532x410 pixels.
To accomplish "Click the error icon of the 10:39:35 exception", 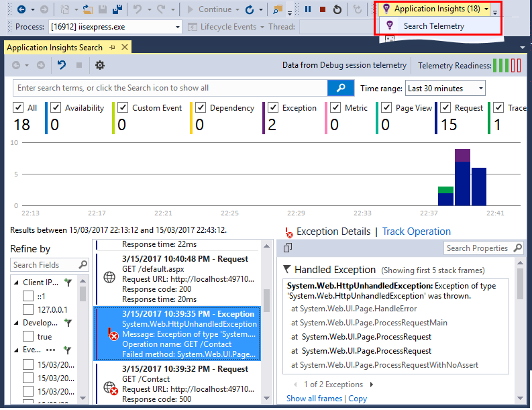I will 113,334.
